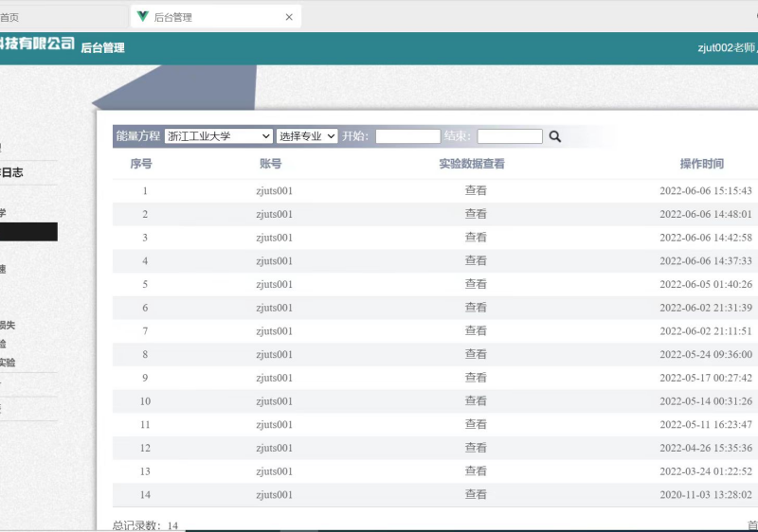Click timestamp 2022-06-06 14:48:01
Image resolution: width=758 pixels, height=532 pixels.
pyautogui.click(x=706, y=214)
